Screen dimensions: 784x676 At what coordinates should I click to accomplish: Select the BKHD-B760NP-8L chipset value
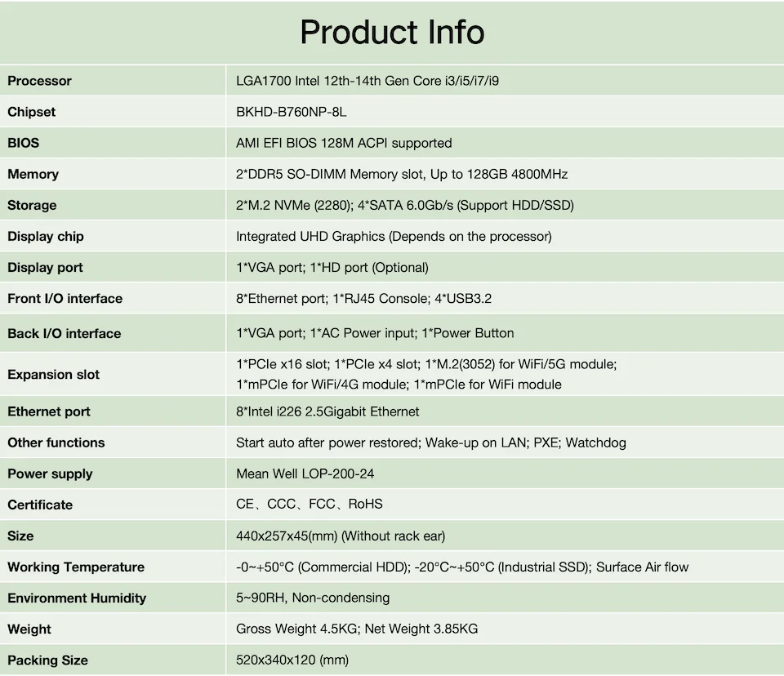point(296,112)
